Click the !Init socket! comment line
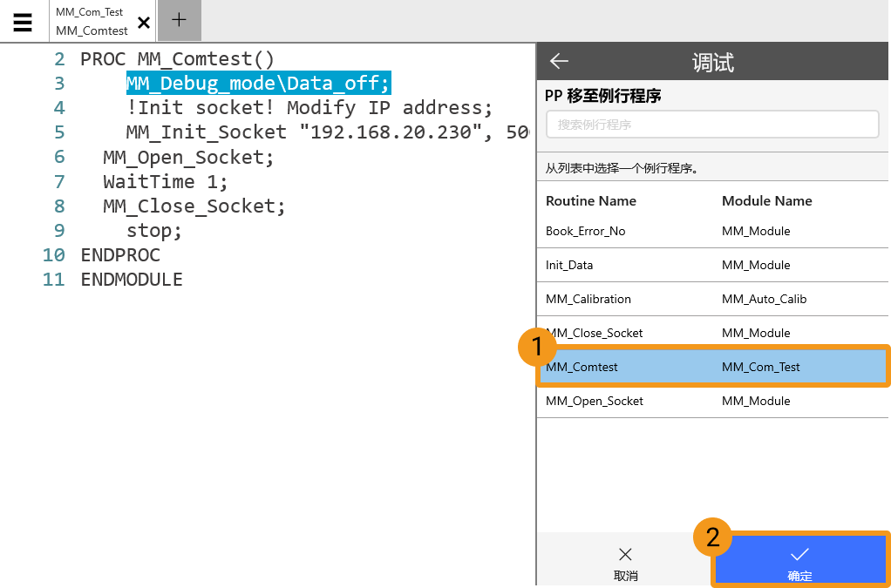This screenshot has width=891, height=588. click(x=309, y=108)
